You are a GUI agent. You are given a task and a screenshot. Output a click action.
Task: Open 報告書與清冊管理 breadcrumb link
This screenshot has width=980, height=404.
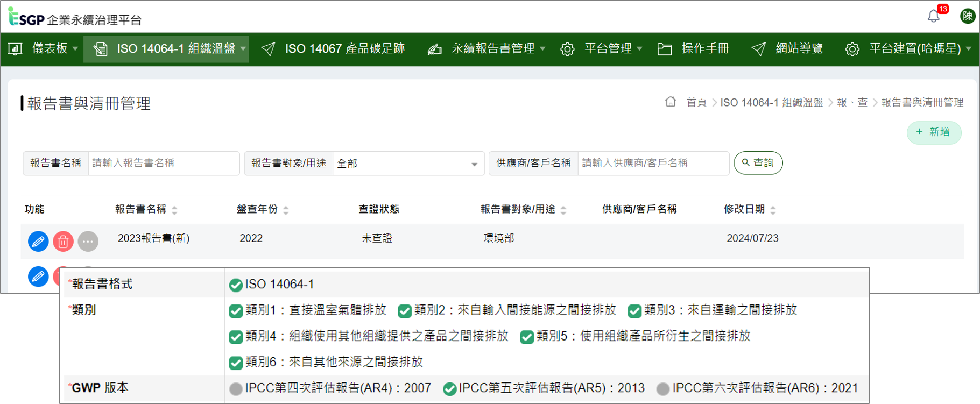coord(922,102)
